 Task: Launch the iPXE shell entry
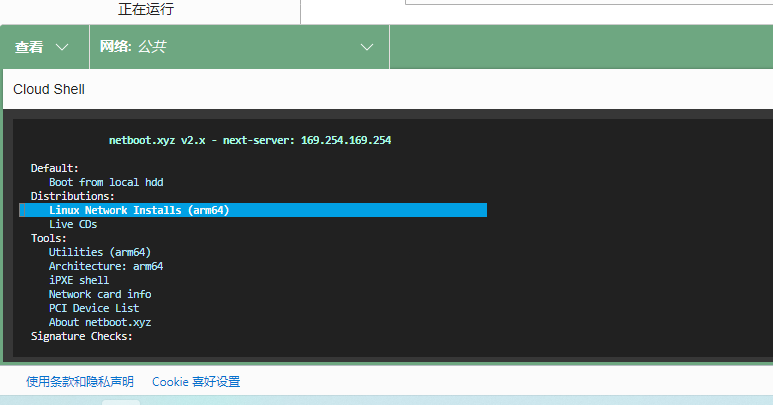(79, 280)
